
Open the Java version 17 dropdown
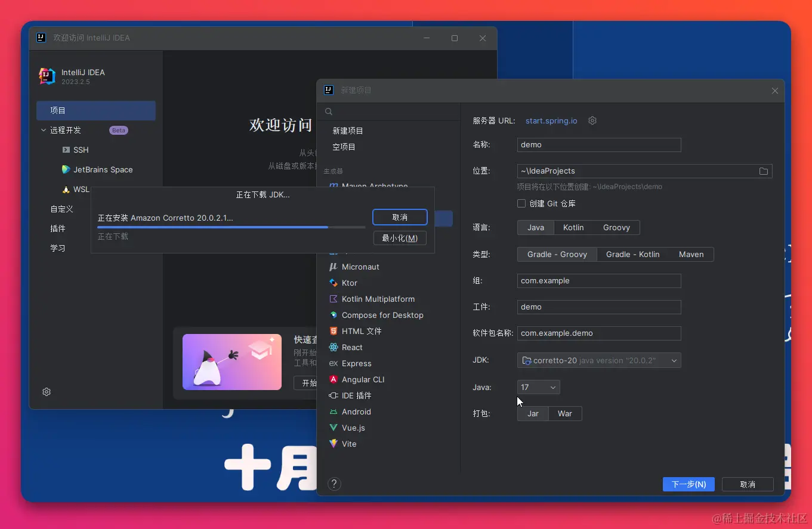(x=538, y=387)
